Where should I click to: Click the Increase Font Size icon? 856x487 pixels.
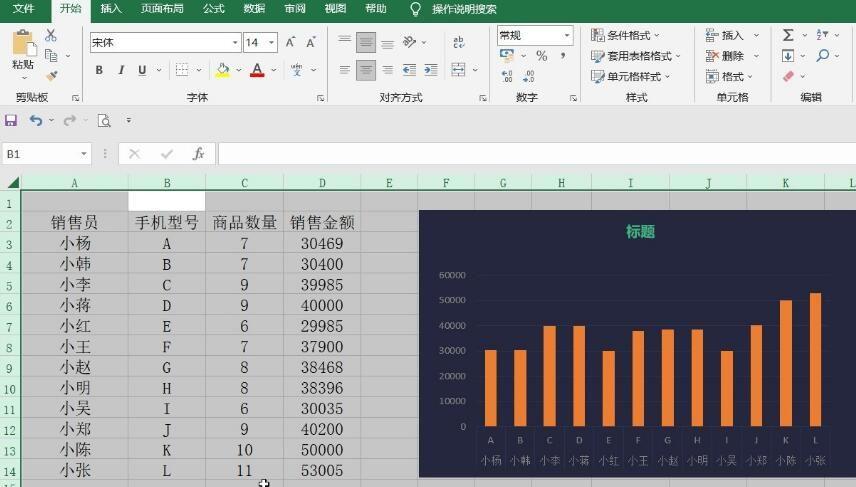290,42
